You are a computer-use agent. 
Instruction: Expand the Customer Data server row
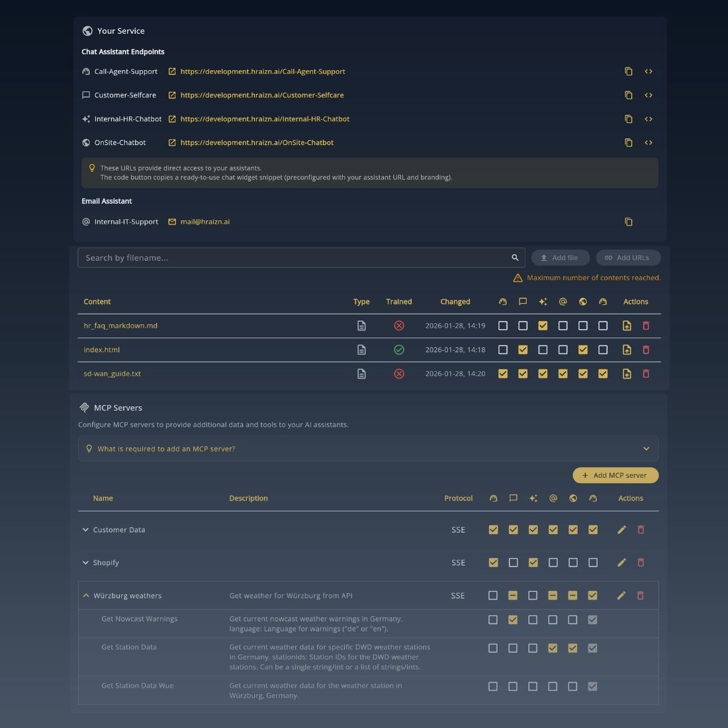(x=85, y=529)
